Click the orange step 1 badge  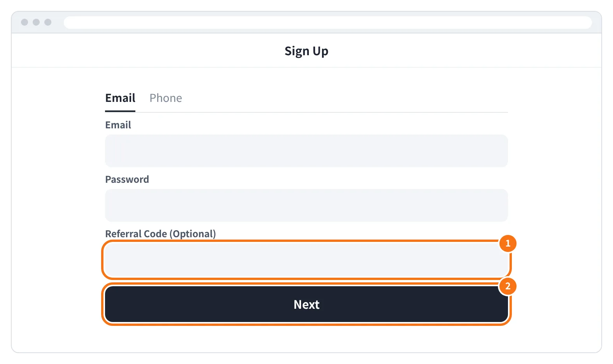[x=508, y=243]
